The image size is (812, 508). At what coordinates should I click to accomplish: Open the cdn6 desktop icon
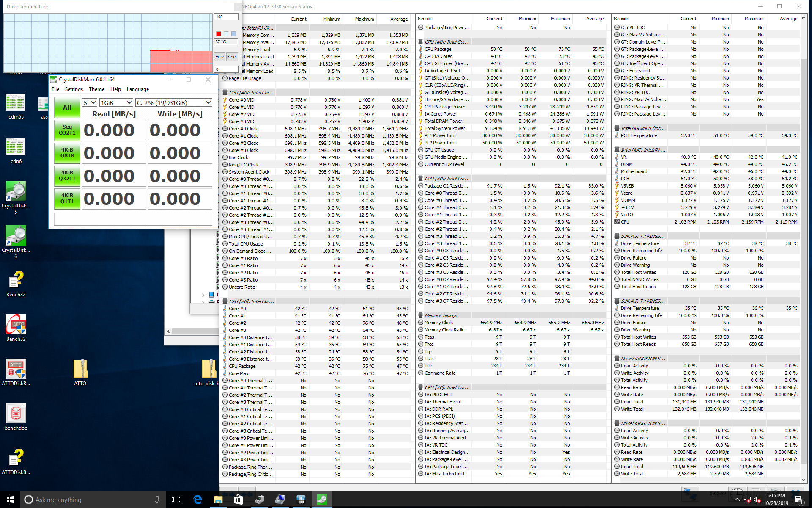tap(16, 151)
